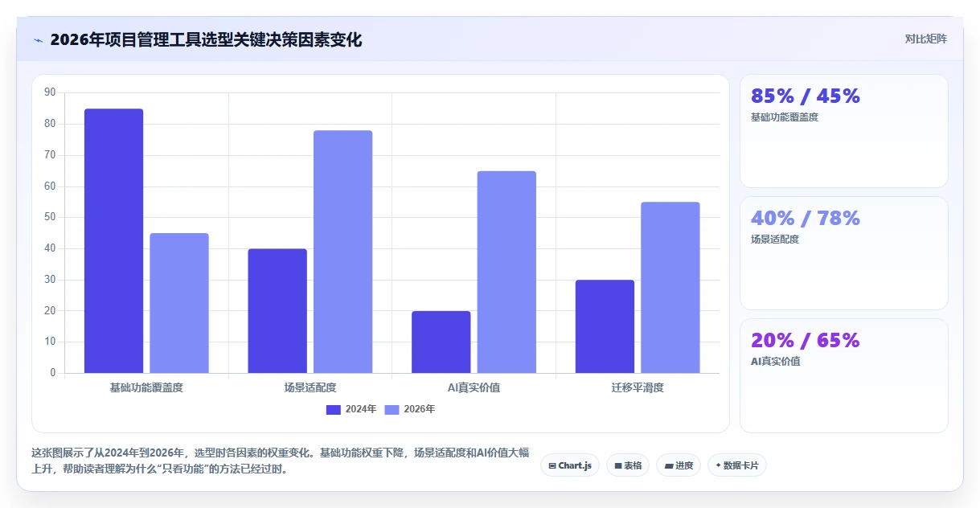The width and height of the screenshot is (980, 508).
Task: Click the 表格 tag chip
Action: [628, 465]
